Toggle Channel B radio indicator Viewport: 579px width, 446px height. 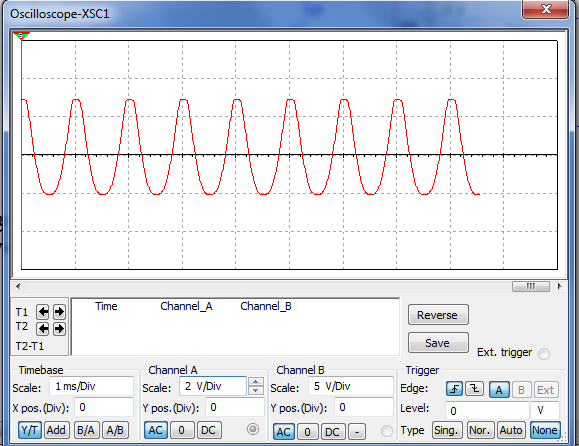(x=387, y=431)
